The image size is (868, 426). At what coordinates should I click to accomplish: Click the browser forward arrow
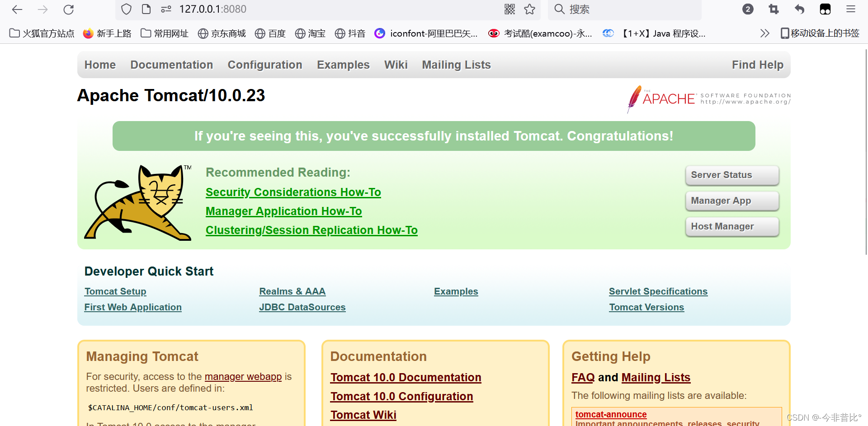43,9
